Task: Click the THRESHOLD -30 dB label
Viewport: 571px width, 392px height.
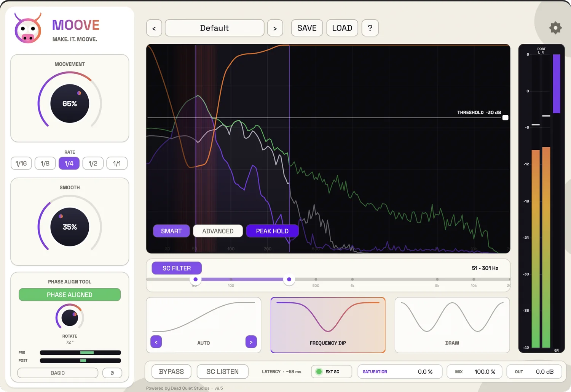Action: point(479,113)
